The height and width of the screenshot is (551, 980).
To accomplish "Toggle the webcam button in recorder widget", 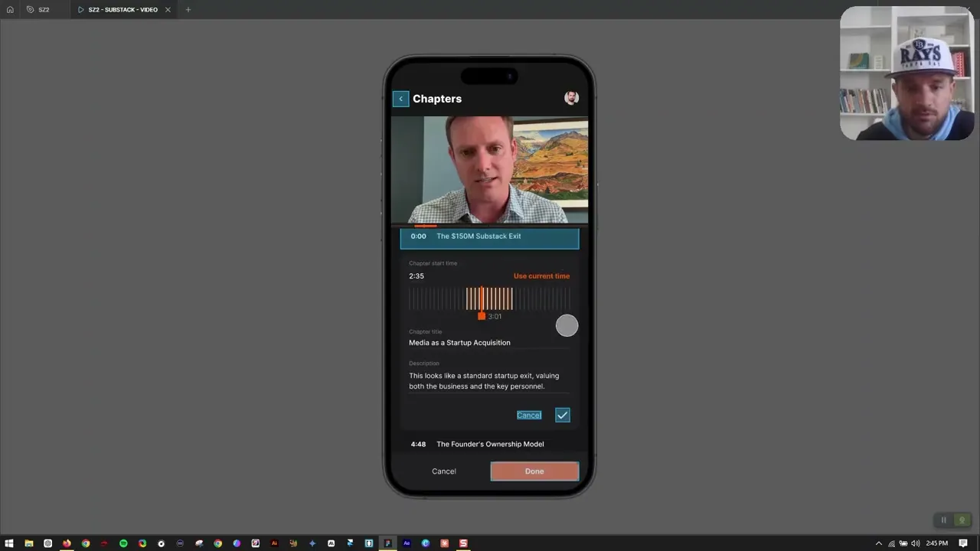I will click(962, 520).
